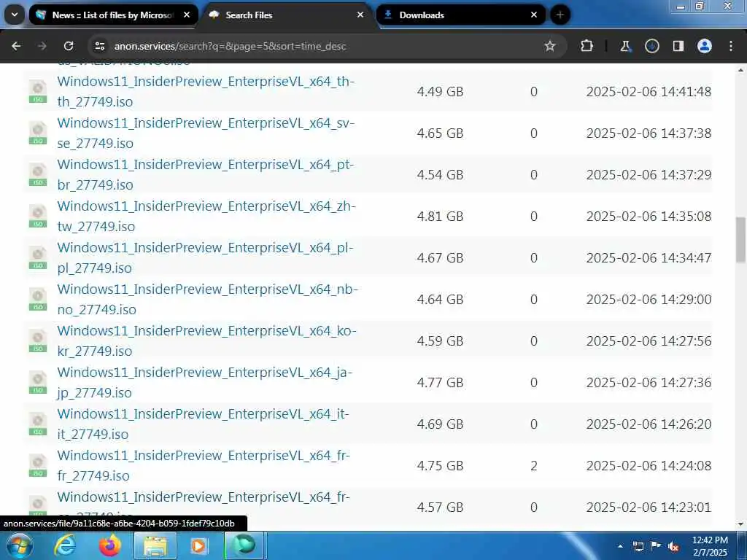
Task: Select the 4.49 GB size cell
Action: coord(440,91)
